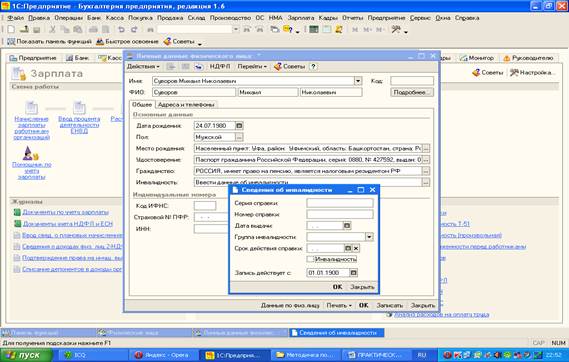Switch to Предприятие panel tab
The image size is (569, 362).
pyautogui.click(x=33, y=58)
